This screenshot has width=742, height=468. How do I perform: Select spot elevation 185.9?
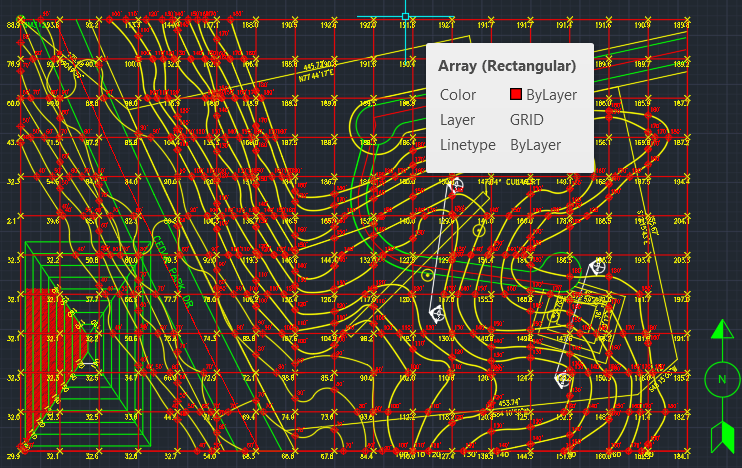click(x=642, y=103)
